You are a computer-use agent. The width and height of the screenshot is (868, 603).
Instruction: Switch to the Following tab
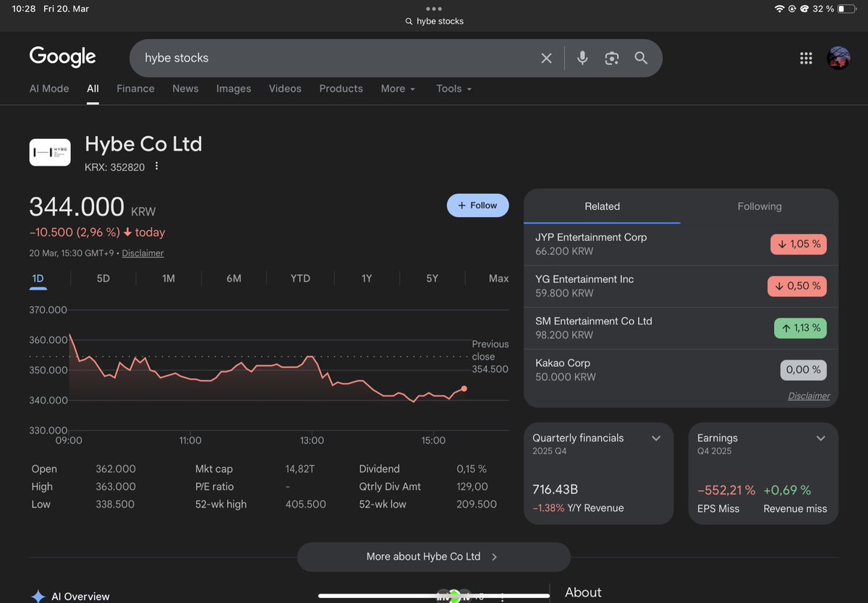(x=759, y=206)
